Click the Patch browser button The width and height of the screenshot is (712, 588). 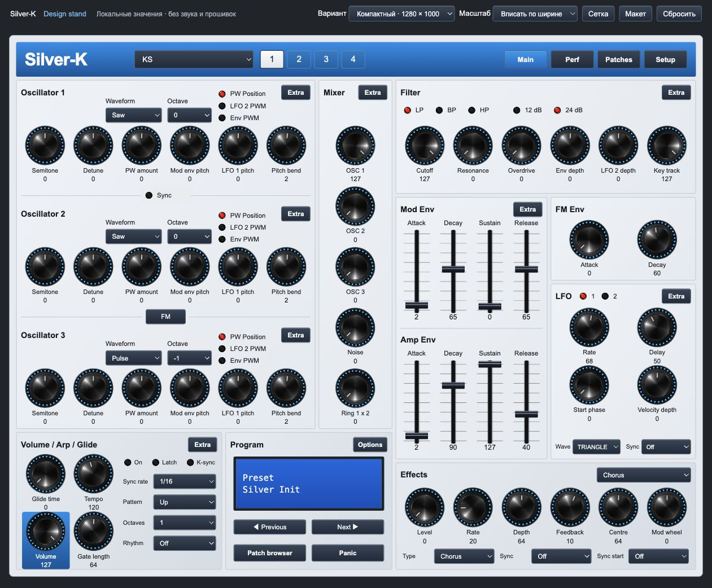[x=270, y=553]
